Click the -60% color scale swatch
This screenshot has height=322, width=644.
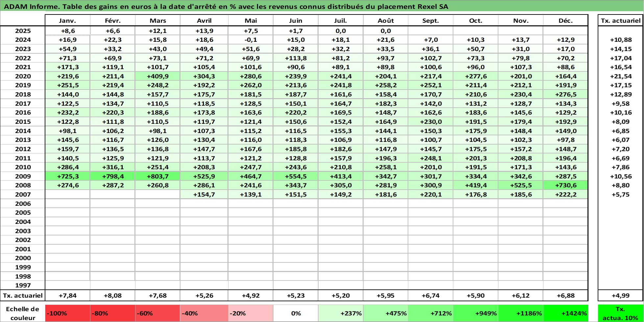pyautogui.click(x=158, y=313)
